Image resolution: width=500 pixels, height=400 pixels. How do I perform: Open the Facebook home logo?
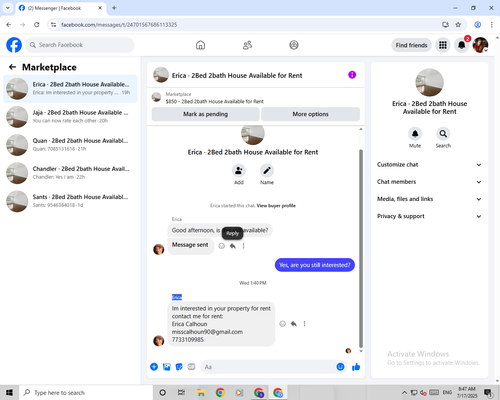coord(14,45)
